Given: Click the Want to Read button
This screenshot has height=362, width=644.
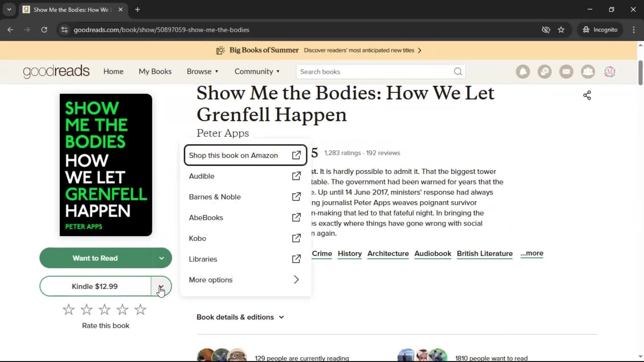Looking at the screenshot, I should coord(95,258).
